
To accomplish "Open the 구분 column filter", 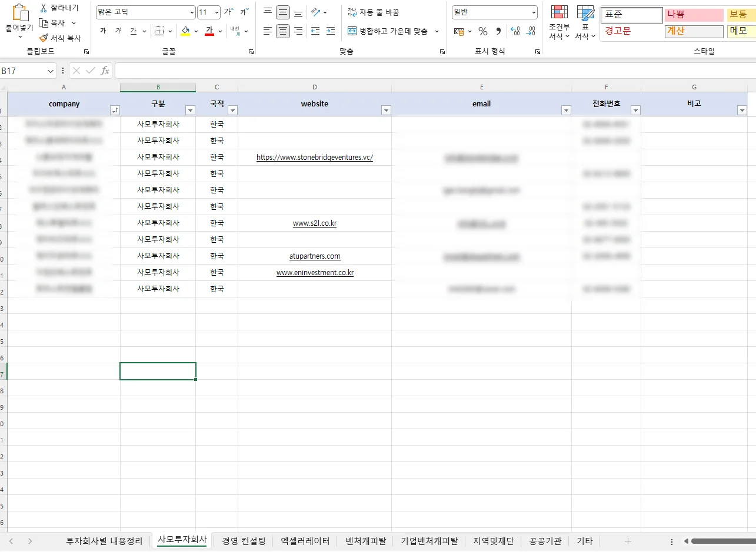I will [190, 110].
